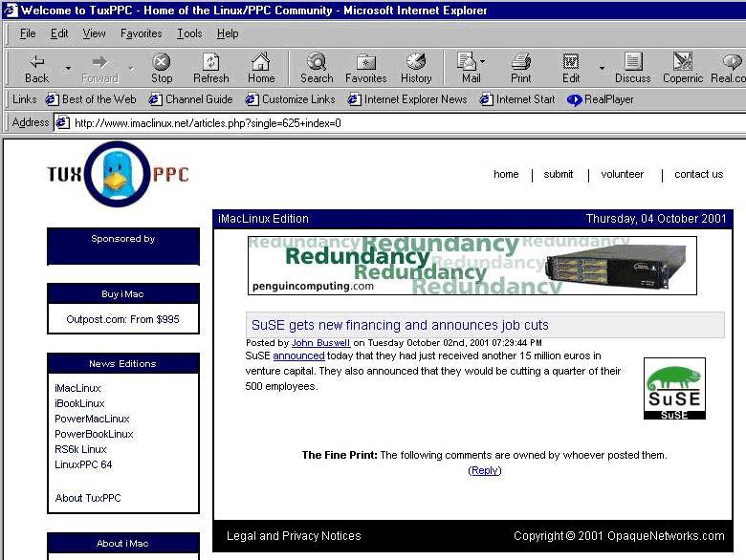Open the SuSE gets new financing headline
This screenshot has width=746, height=560.
pyautogui.click(x=400, y=325)
